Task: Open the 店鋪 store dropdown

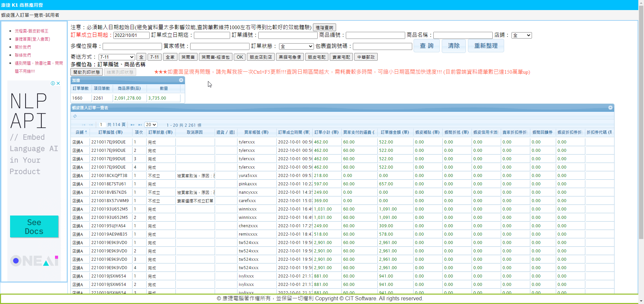Action: coord(521,35)
